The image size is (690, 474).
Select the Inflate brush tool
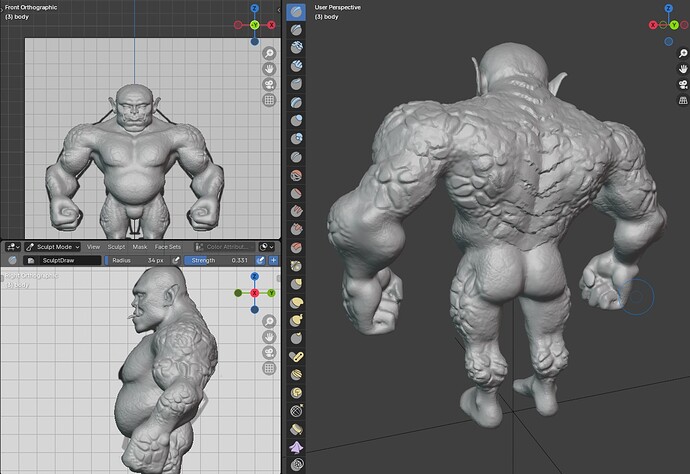click(296, 120)
